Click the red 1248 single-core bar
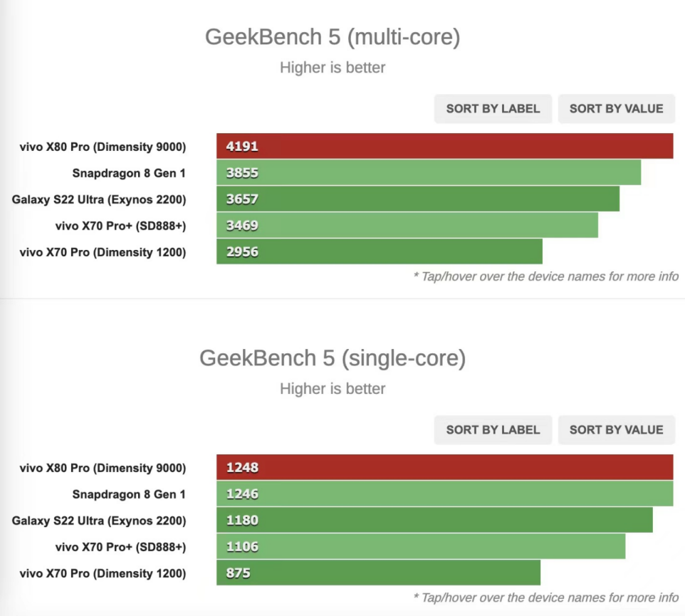 point(445,467)
